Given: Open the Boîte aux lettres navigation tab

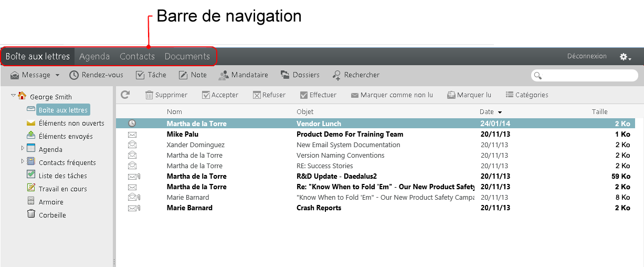Looking at the screenshot, I should point(38,56).
